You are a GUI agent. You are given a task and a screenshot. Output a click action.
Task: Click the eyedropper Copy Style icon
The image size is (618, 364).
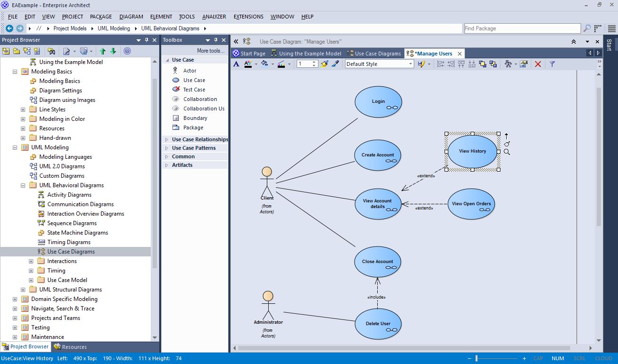[335, 64]
